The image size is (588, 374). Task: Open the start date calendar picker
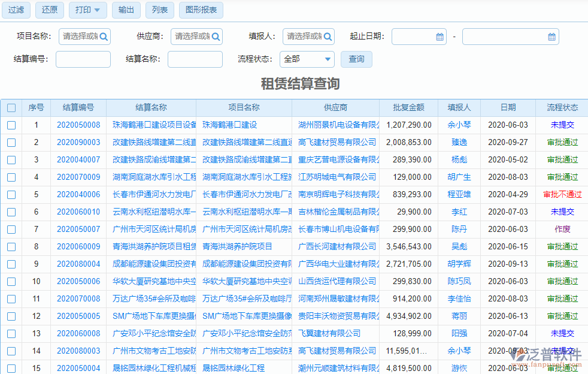click(x=439, y=37)
